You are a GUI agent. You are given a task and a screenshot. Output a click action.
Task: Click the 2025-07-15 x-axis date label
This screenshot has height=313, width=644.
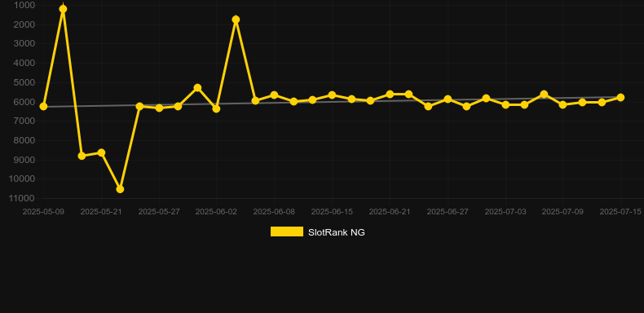(x=620, y=212)
